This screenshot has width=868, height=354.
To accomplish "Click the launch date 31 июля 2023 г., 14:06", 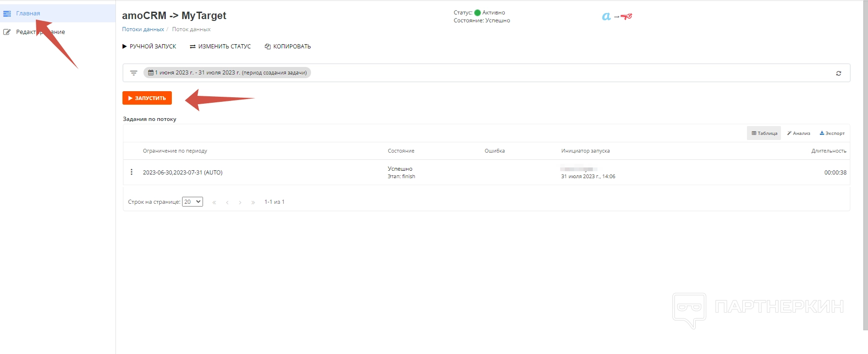I will coord(588,177).
